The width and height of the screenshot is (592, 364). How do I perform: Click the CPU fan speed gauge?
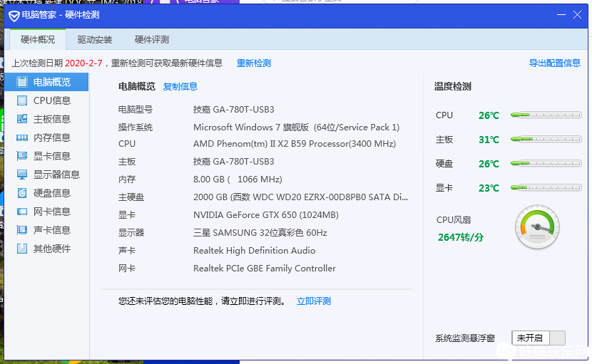coord(537,227)
